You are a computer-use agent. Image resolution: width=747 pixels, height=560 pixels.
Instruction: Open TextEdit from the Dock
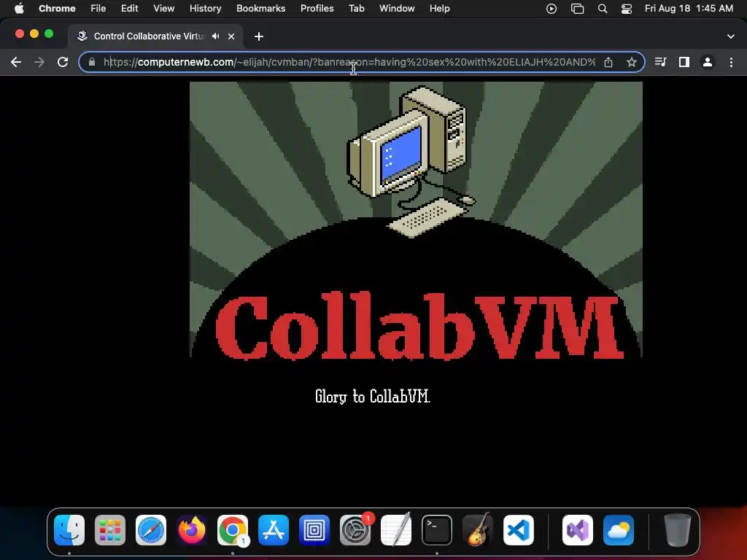click(396, 530)
